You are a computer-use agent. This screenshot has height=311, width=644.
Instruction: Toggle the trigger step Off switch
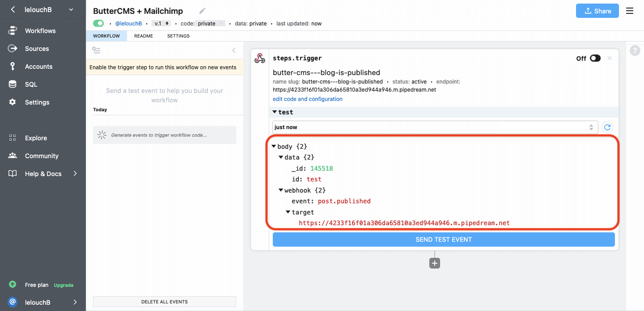coord(595,59)
